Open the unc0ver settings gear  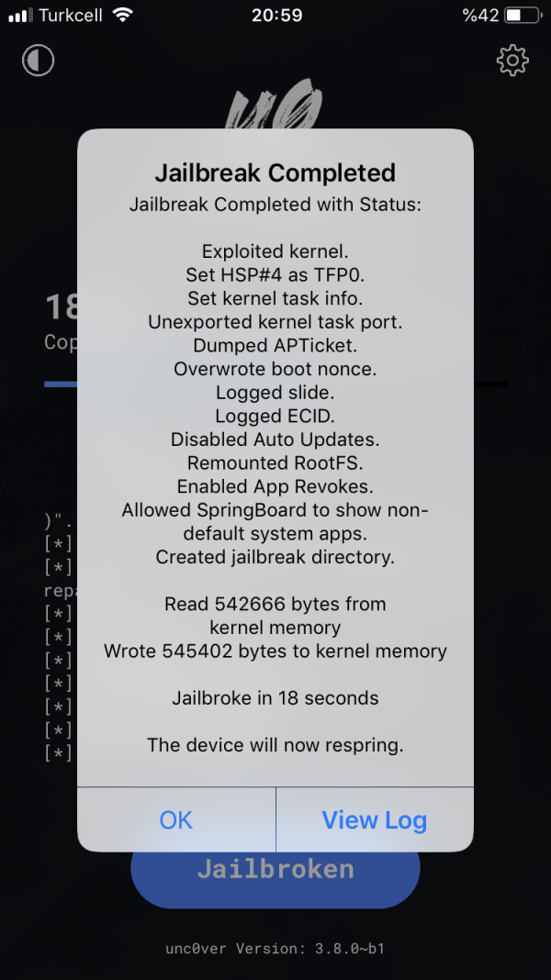click(x=512, y=61)
